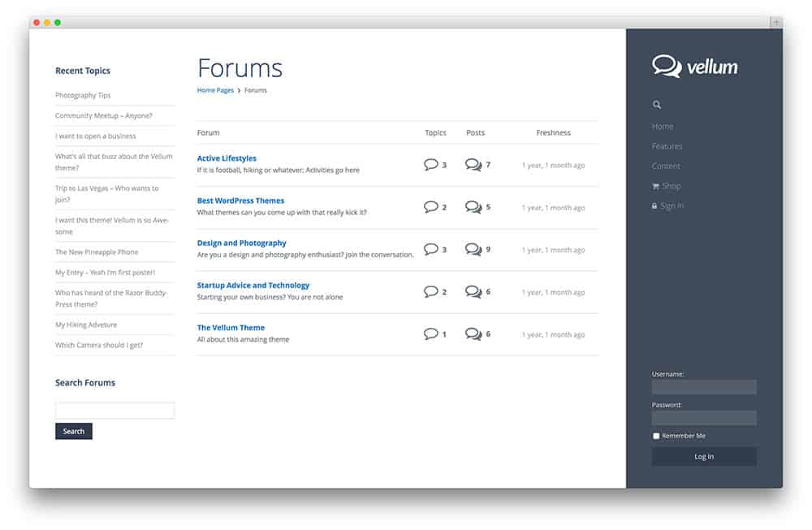The width and height of the screenshot is (812, 530).
Task: Go to Home Pages breadcrumb link
Action: (215, 91)
